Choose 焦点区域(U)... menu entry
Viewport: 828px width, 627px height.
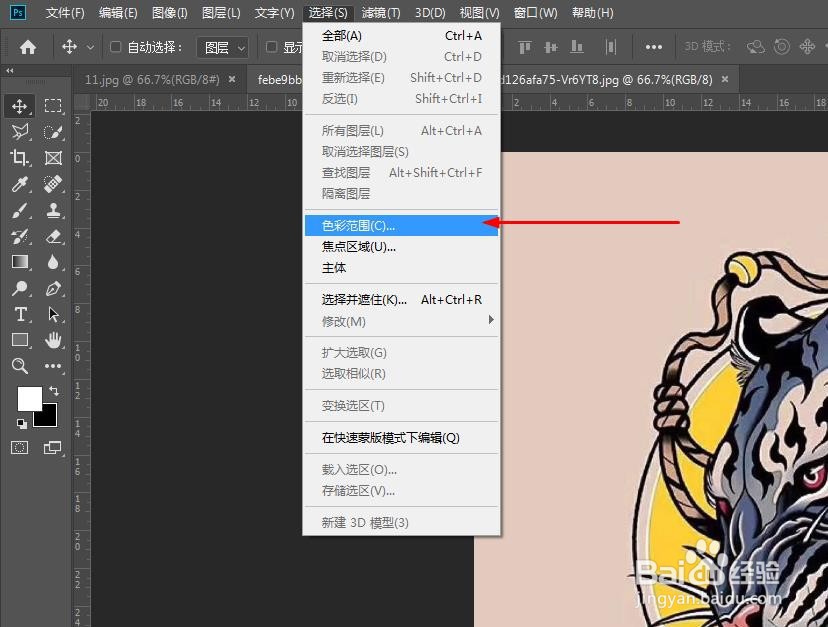click(x=401, y=247)
